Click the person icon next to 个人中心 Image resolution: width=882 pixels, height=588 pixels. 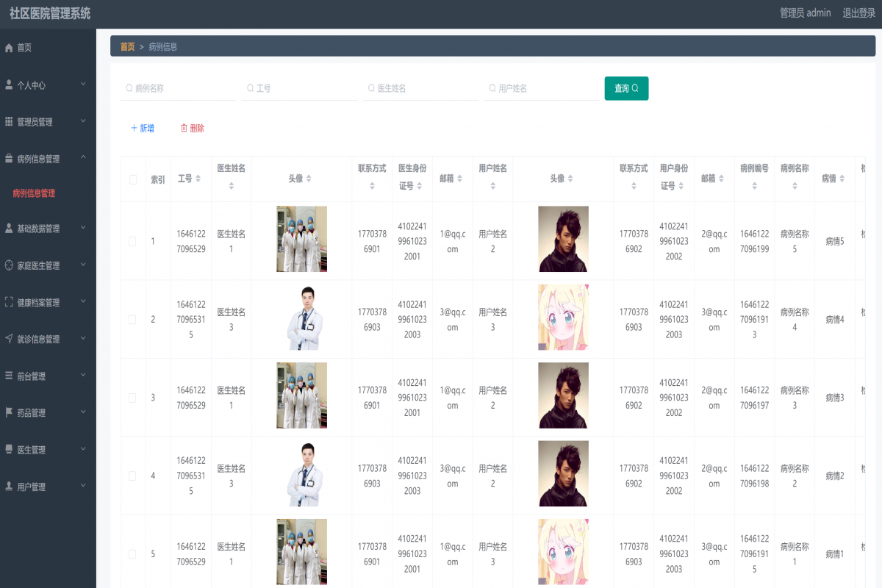[x=10, y=85]
